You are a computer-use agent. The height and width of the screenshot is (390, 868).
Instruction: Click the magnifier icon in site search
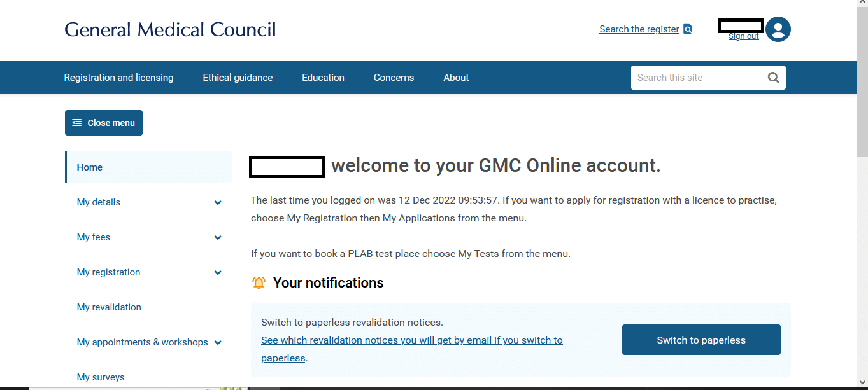774,78
